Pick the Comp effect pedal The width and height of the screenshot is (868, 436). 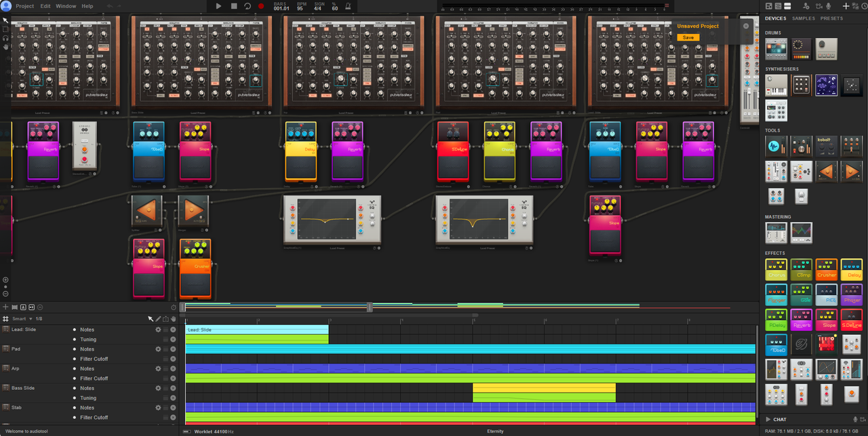802,270
